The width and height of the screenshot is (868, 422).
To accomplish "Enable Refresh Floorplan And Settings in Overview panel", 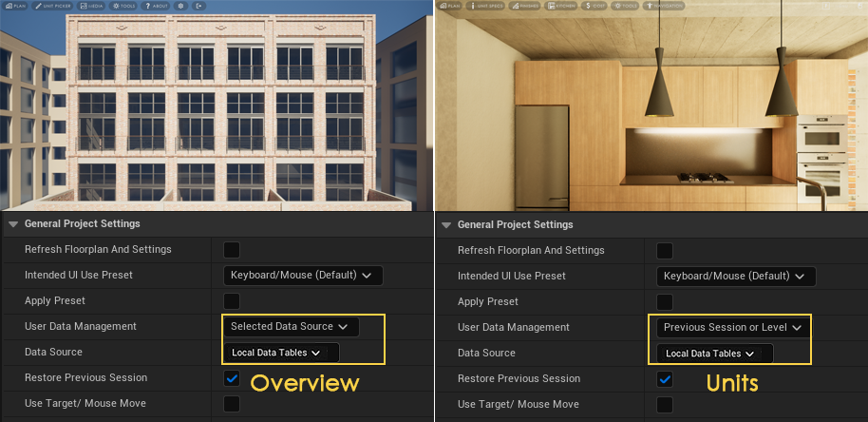I will click(x=232, y=250).
